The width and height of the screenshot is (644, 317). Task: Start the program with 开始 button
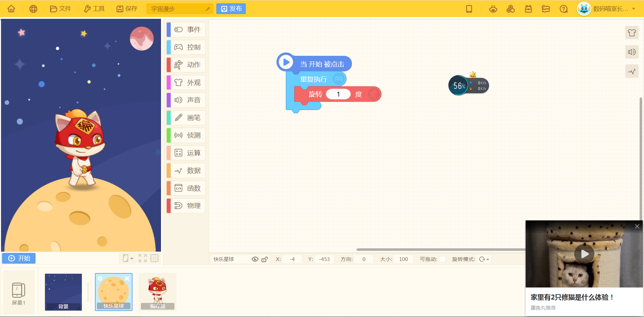[x=19, y=258]
